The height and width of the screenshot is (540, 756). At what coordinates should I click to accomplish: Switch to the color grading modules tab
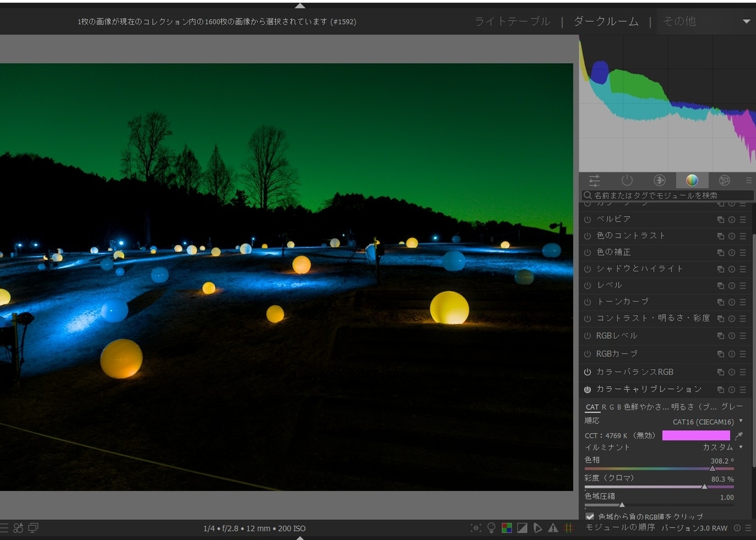click(x=692, y=181)
